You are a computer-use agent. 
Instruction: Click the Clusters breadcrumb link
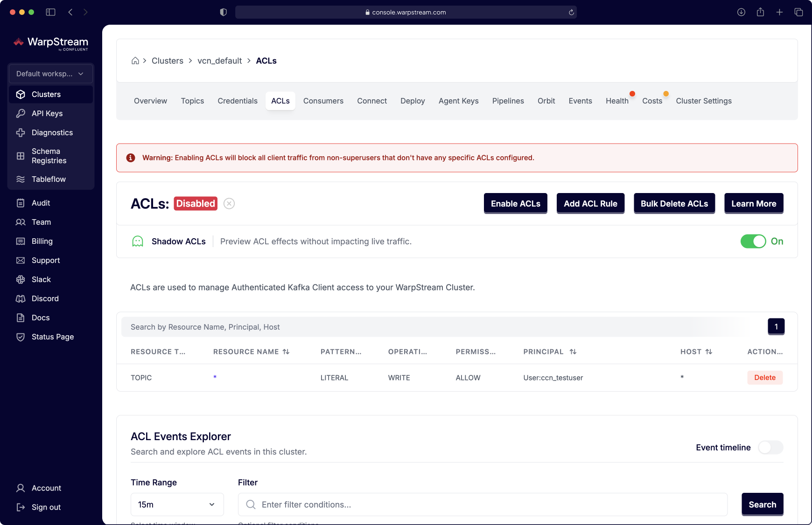[x=168, y=61]
